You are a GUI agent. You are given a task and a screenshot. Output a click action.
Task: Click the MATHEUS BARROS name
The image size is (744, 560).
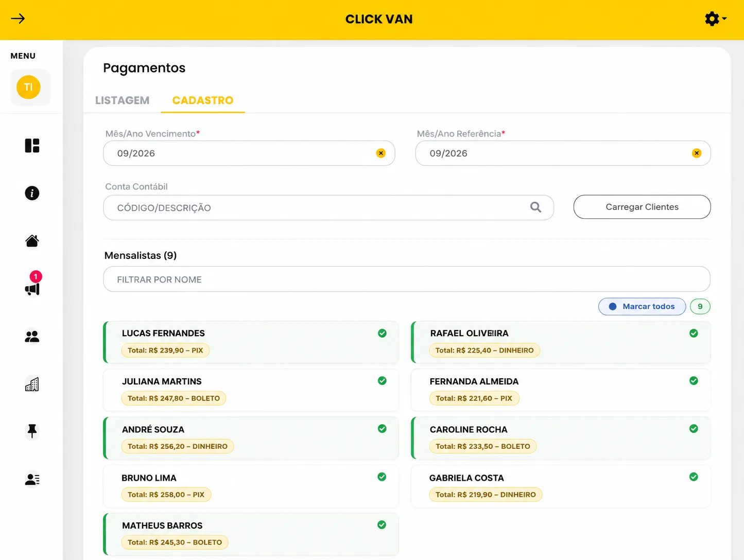[x=162, y=526]
